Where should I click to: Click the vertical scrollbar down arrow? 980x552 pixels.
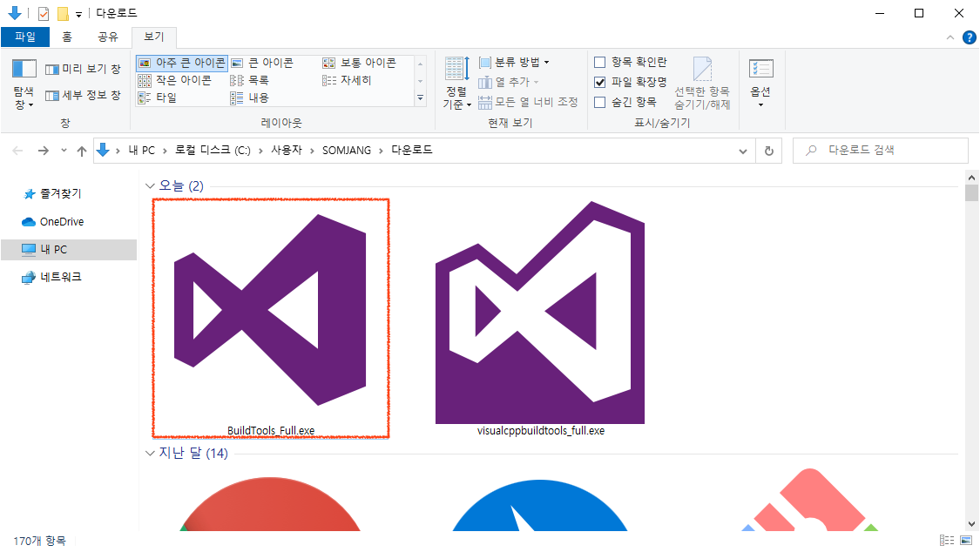point(971,524)
